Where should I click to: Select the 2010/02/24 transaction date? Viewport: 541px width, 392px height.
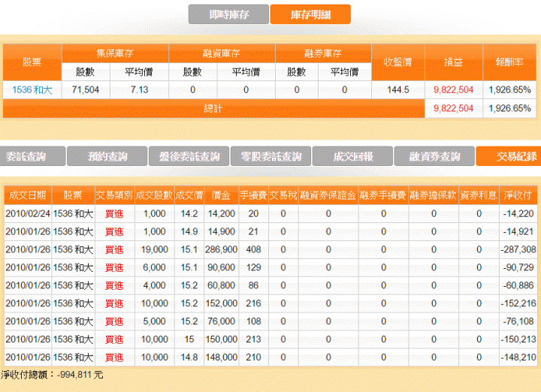[28, 214]
